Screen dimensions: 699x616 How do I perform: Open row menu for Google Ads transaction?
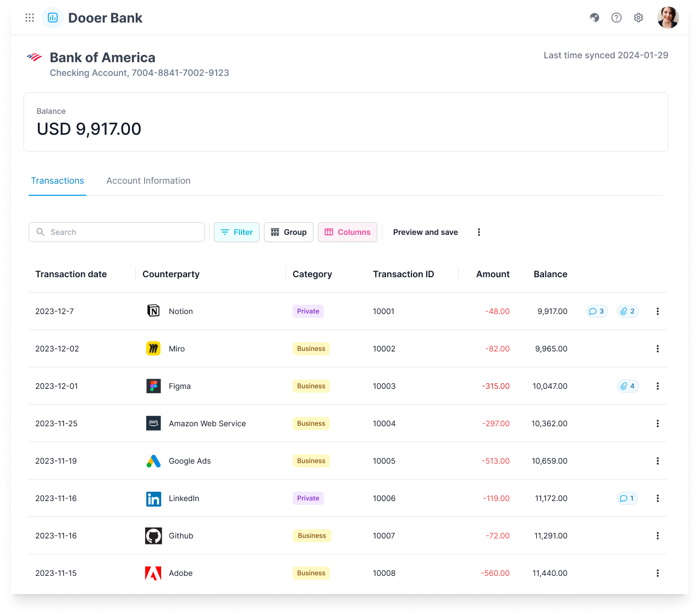point(658,461)
